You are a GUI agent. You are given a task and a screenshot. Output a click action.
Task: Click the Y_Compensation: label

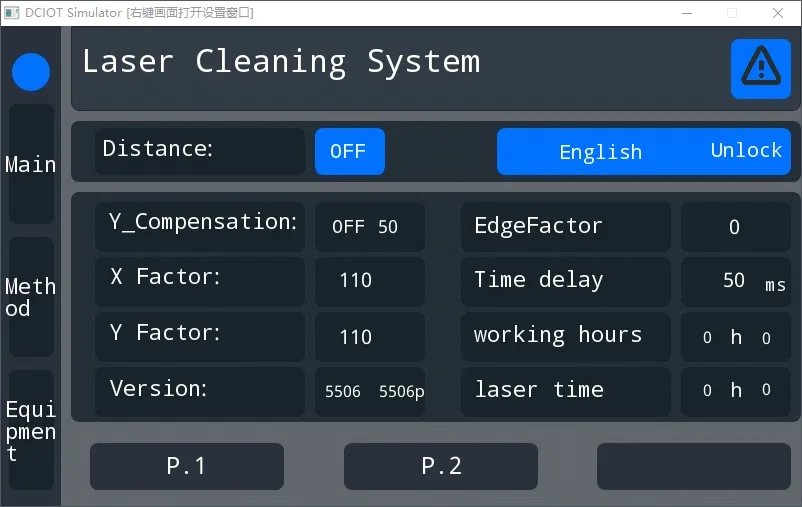click(203, 223)
